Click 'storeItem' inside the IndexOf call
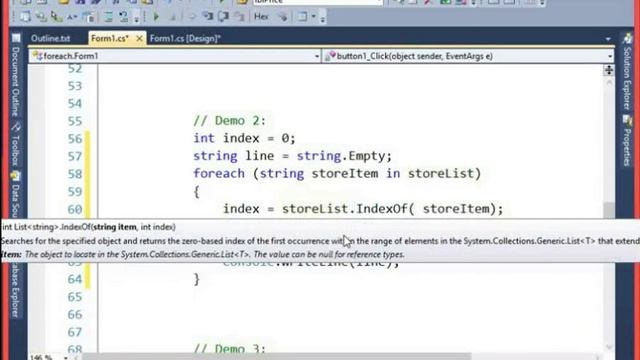 (456, 209)
